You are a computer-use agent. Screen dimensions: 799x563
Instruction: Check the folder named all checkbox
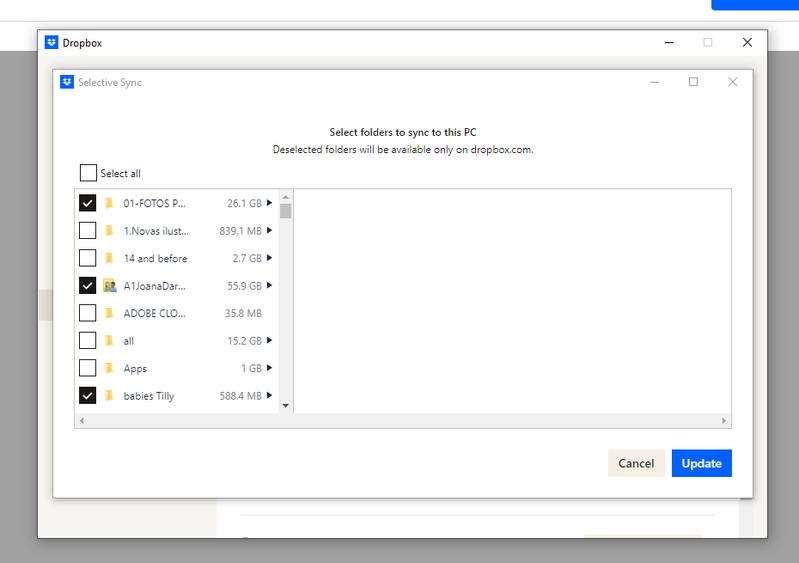[x=88, y=340]
